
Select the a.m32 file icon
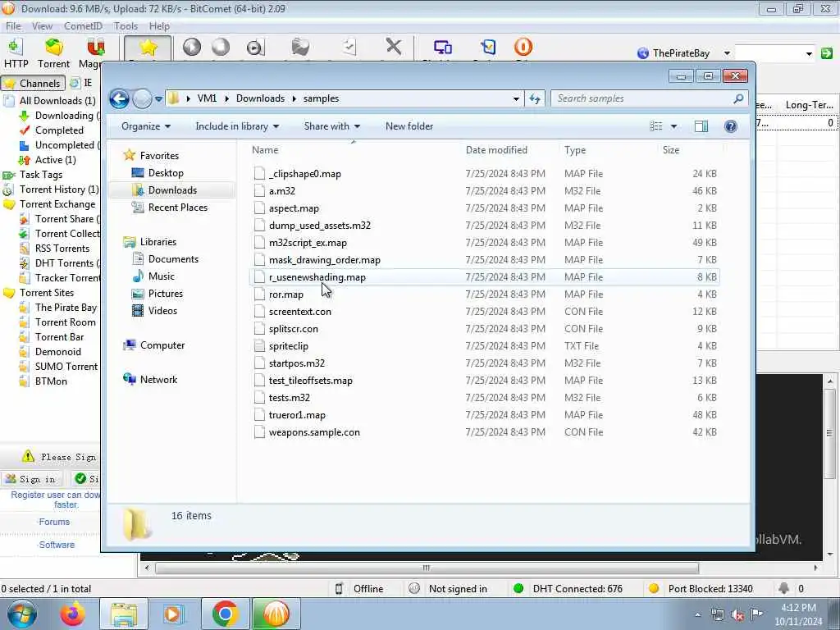pyautogui.click(x=259, y=190)
